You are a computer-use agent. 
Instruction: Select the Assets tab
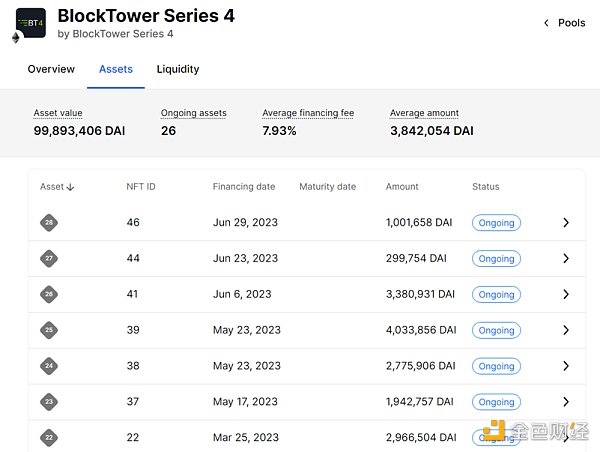tap(115, 69)
